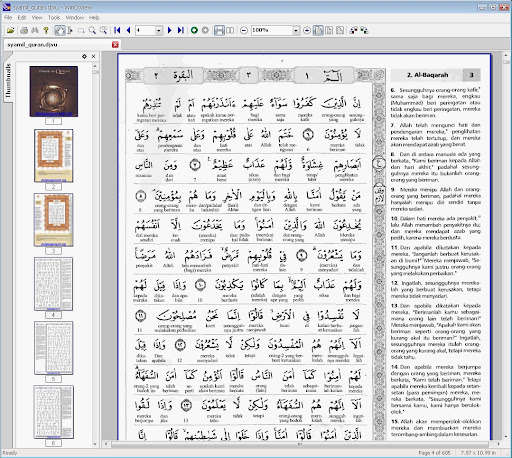
Task: Click the page size text in status bar
Action: pos(478,453)
